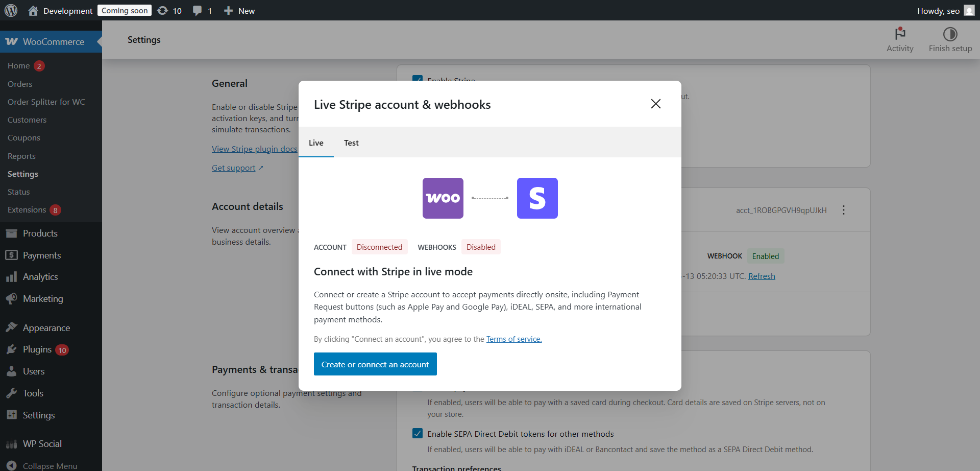Open the Extensions menu item

27,209
